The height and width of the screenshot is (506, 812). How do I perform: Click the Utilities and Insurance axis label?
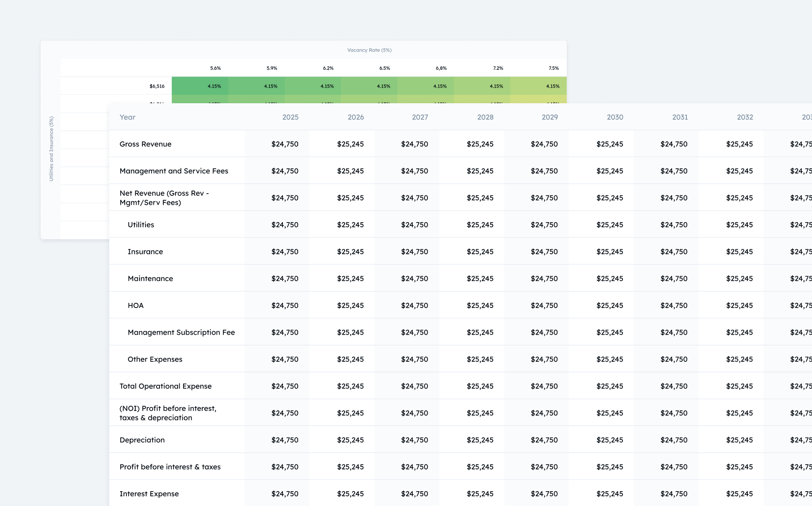point(51,149)
